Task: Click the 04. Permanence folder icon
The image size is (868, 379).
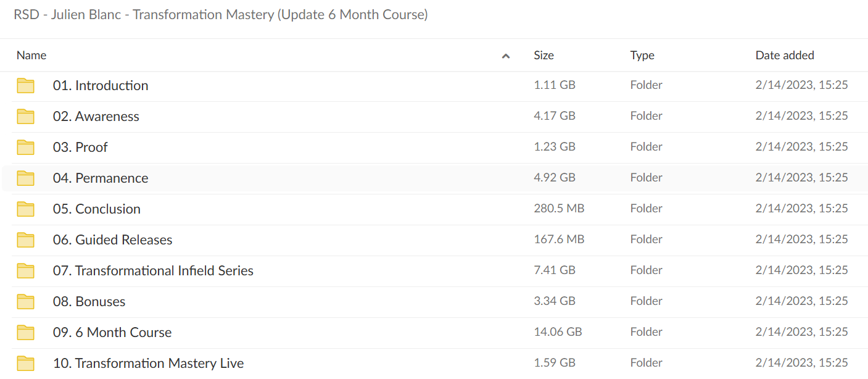Action: click(25, 178)
